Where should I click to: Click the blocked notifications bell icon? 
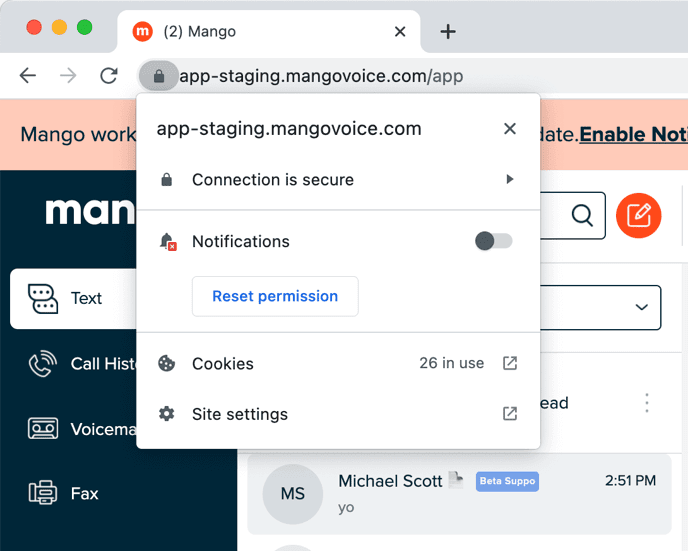pyautogui.click(x=168, y=242)
